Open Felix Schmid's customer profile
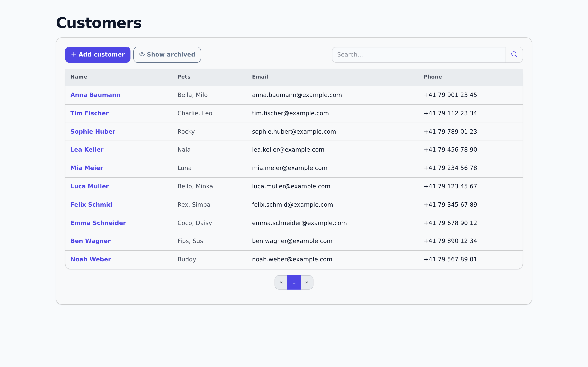Image resolution: width=588 pixels, height=367 pixels. [x=91, y=205]
